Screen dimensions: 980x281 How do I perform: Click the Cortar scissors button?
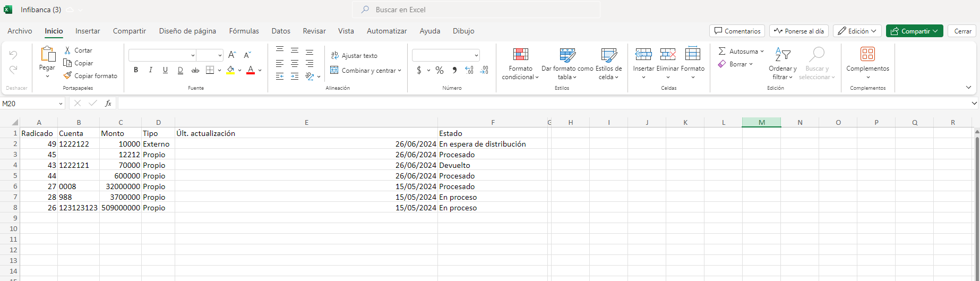coord(78,50)
